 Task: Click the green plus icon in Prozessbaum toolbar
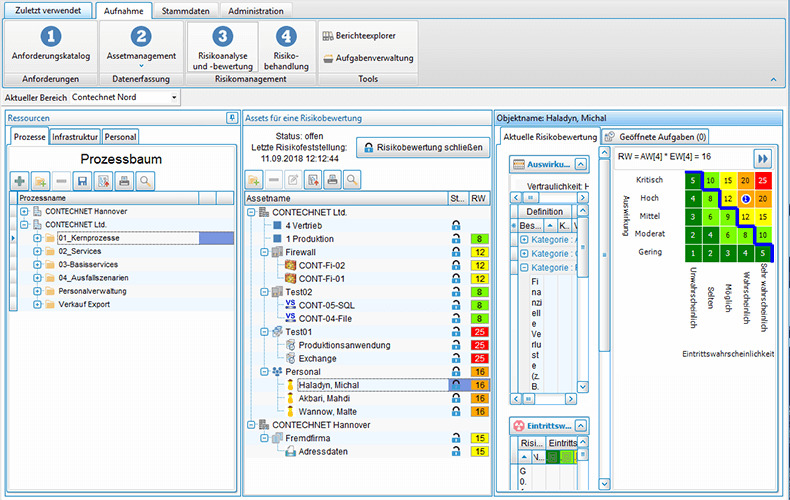click(19, 181)
